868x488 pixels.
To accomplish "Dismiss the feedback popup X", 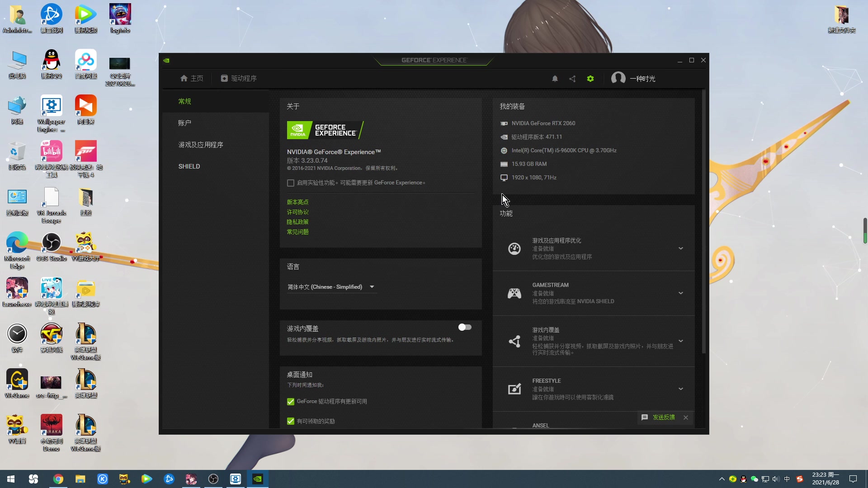I will pos(686,418).
